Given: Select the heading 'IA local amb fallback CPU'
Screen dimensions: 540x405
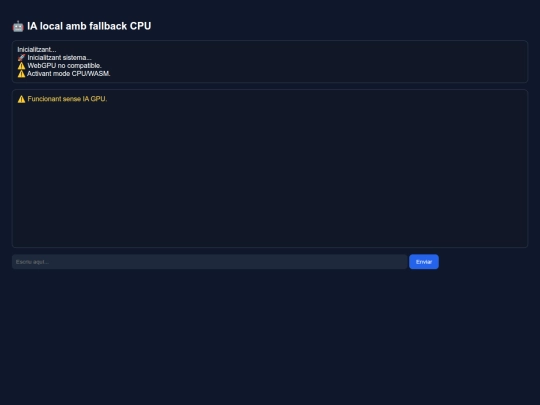Looking at the screenshot, I should (89, 26).
